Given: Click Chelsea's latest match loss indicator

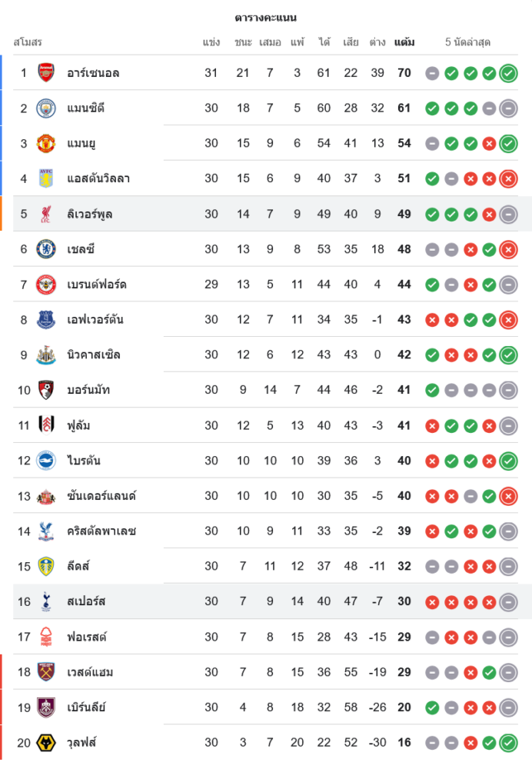Looking at the screenshot, I should point(507,250).
